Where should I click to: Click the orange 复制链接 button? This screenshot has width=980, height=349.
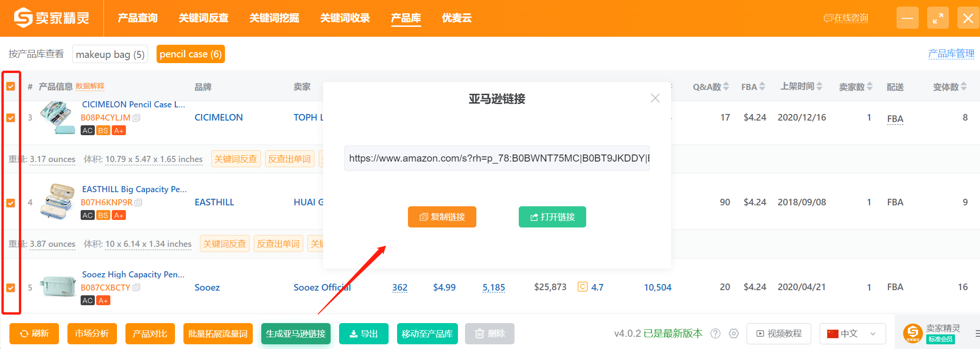tap(442, 217)
